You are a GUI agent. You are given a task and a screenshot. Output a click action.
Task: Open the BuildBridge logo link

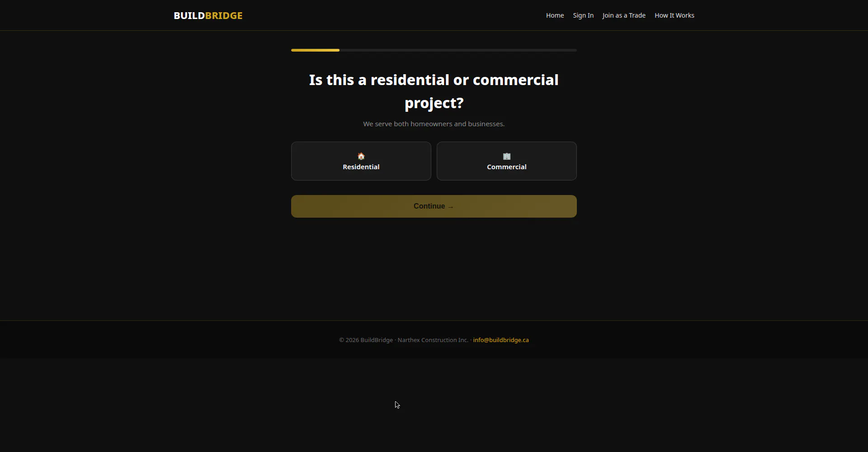click(x=208, y=15)
